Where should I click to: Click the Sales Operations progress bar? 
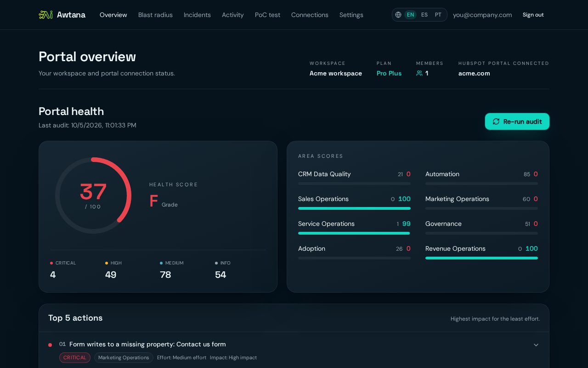coord(354,208)
